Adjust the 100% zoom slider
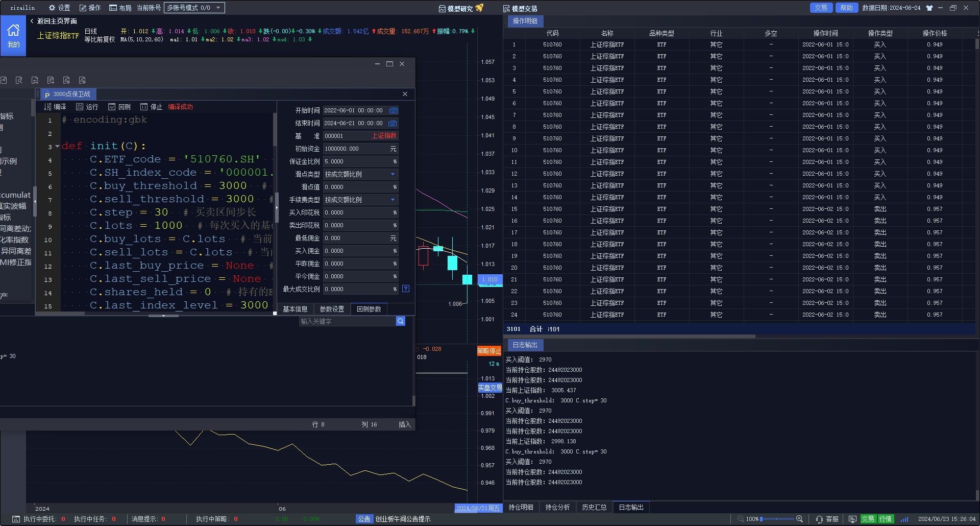This screenshot has height=526, width=980. [x=777, y=519]
